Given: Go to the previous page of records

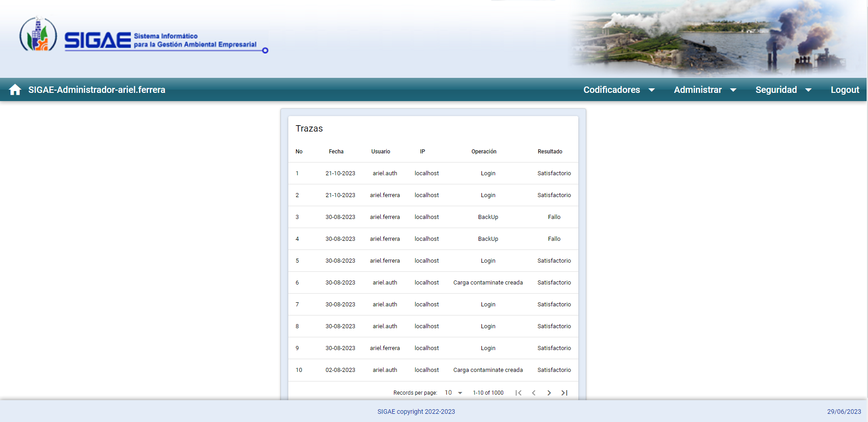Looking at the screenshot, I should tap(534, 393).
